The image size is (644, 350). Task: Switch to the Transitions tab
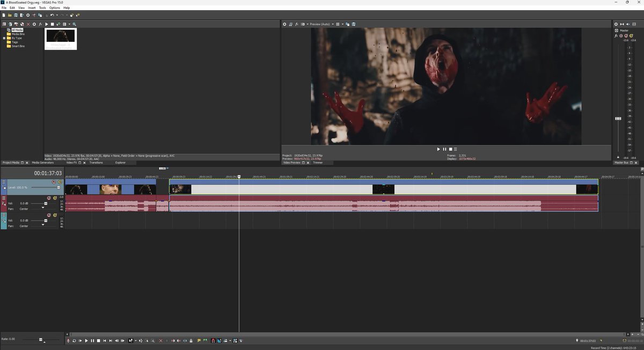pos(96,163)
